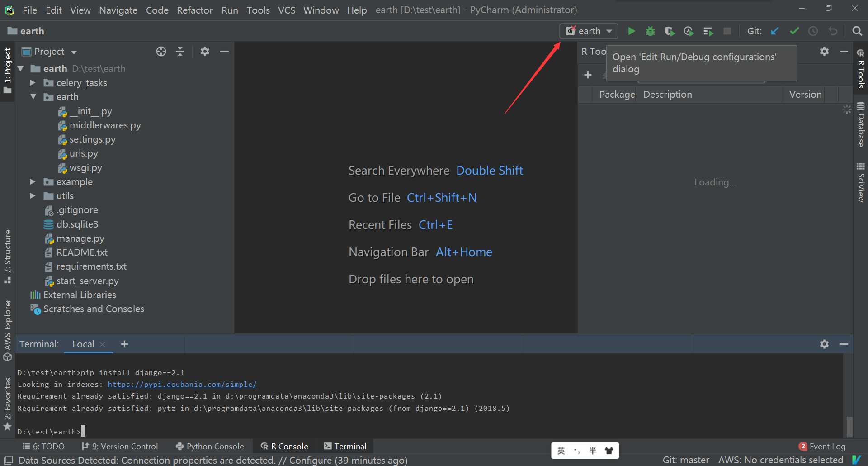The image size is (868, 466).
Task: Open the Refactor menu
Action: 194,10
